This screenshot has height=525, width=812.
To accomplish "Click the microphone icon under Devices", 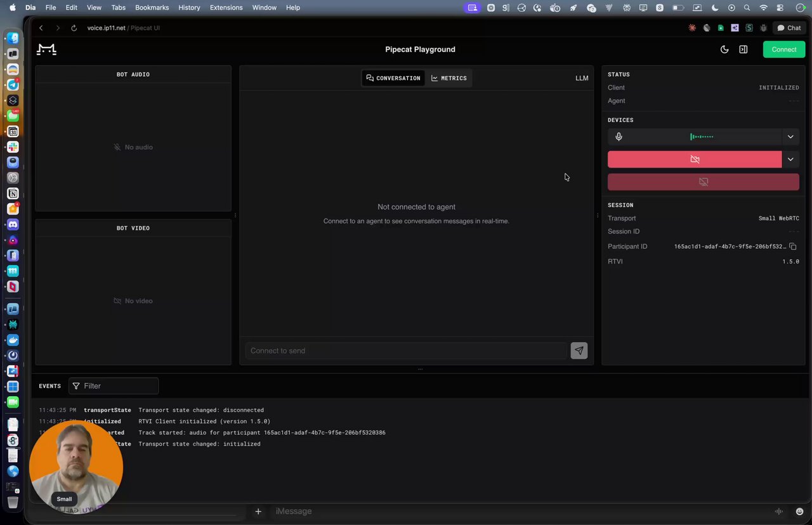I will [619, 136].
